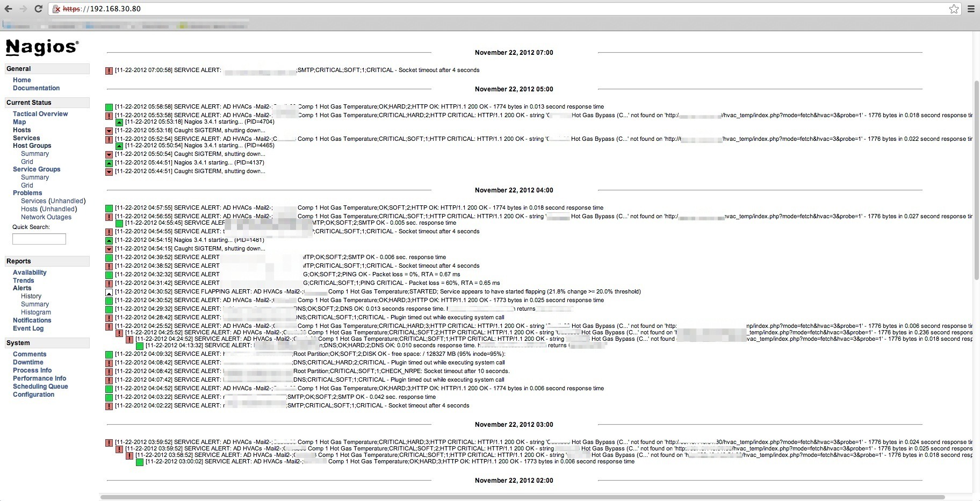
Task: Click the browser reload icon
Action: (38, 9)
